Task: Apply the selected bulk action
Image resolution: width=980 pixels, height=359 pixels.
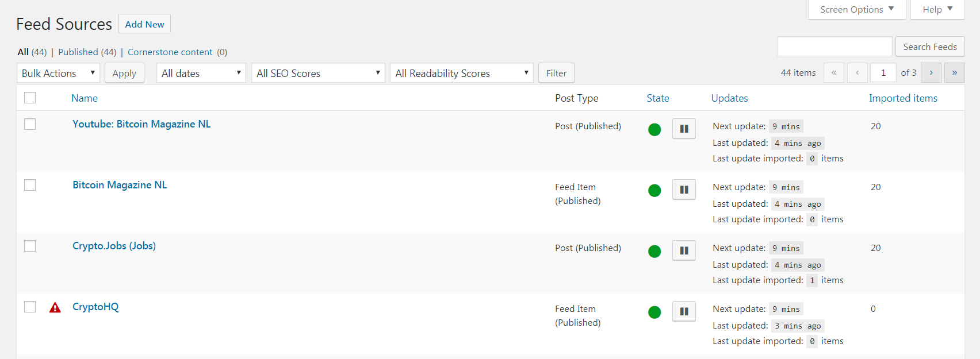Action: click(124, 73)
